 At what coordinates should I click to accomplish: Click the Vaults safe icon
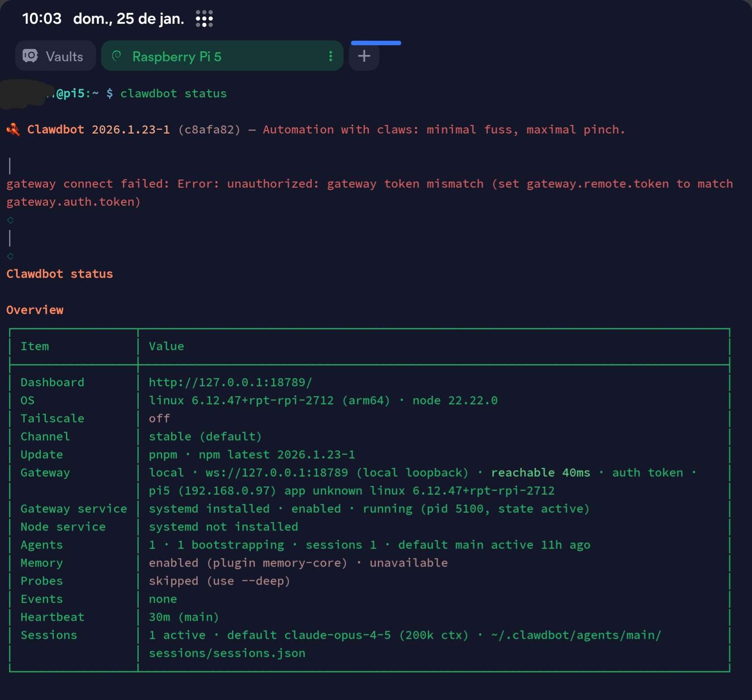pos(30,56)
